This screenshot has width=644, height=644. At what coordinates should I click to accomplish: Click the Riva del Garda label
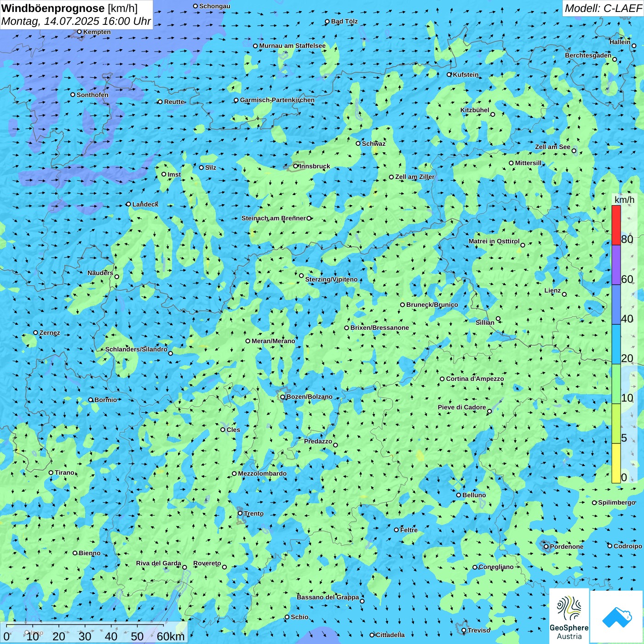click(x=159, y=563)
